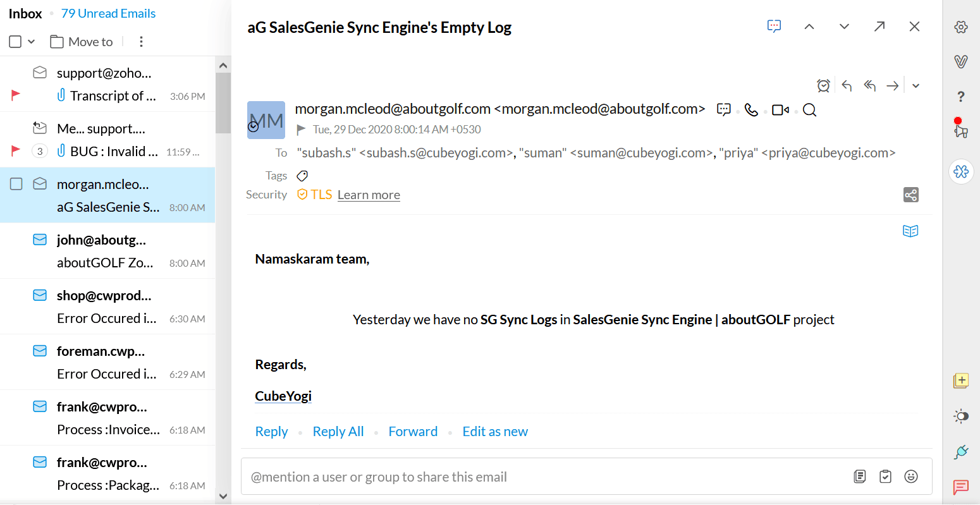Open emoji picker in comment box

point(911,477)
